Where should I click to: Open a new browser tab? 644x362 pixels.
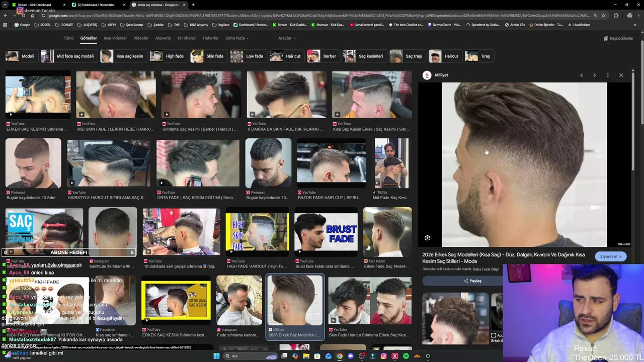(193, 5)
